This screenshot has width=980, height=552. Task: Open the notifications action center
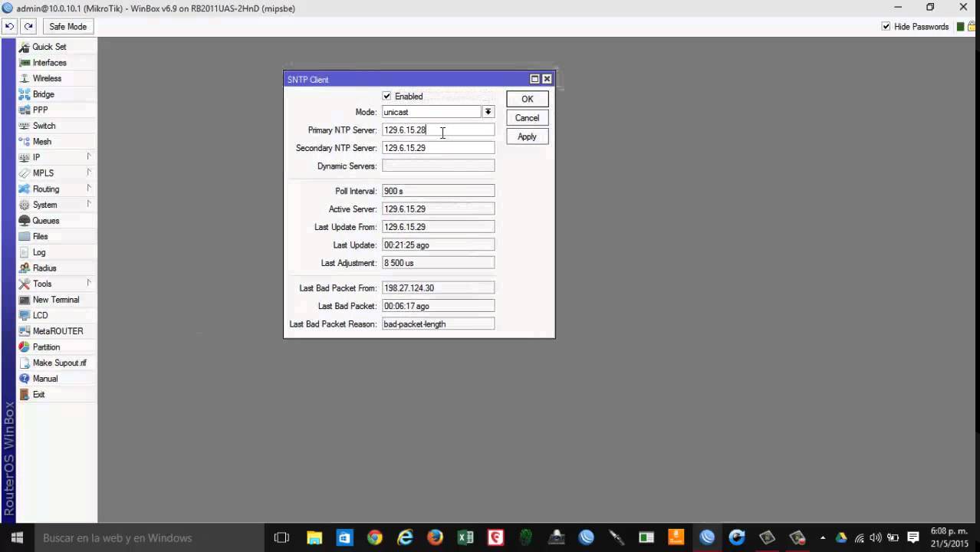913,538
